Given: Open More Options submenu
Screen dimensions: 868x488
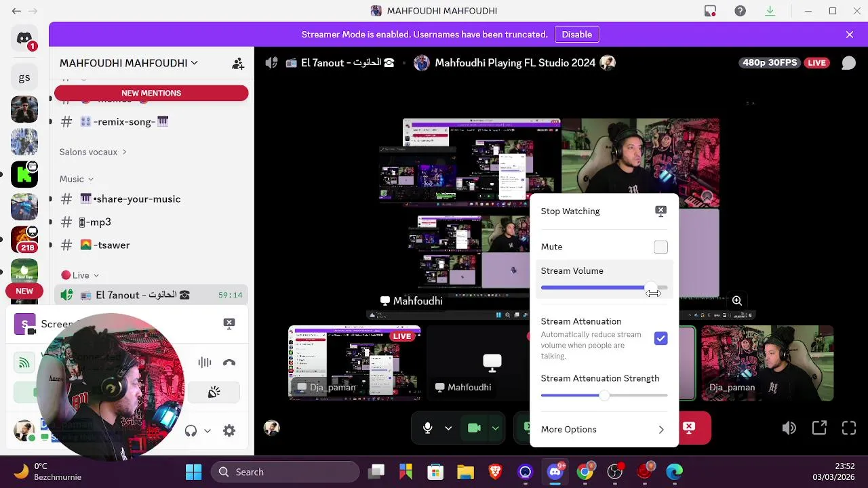Looking at the screenshot, I should (604, 429).
